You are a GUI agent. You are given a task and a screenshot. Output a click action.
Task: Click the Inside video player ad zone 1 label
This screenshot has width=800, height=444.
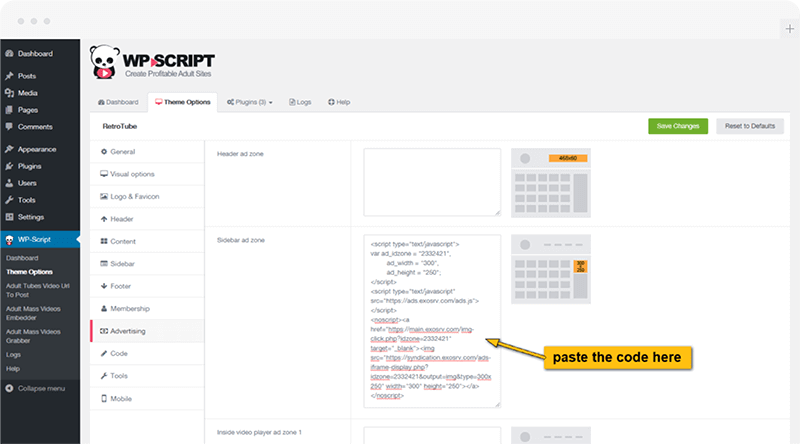(x=259, y=432)
